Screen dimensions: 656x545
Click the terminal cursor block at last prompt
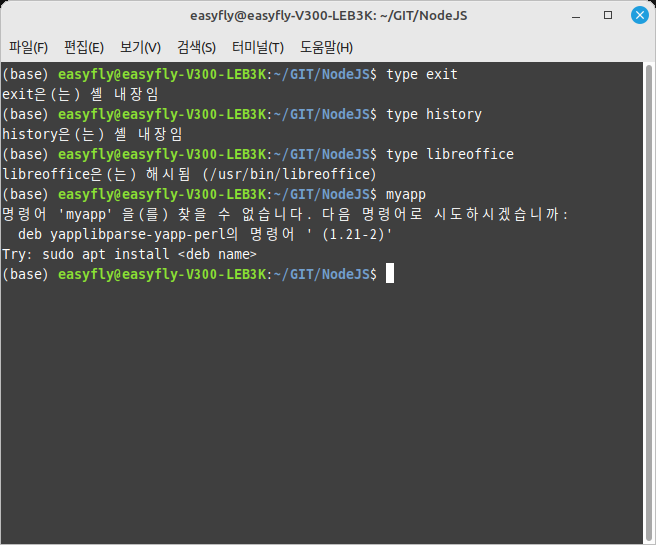[390, 273]
